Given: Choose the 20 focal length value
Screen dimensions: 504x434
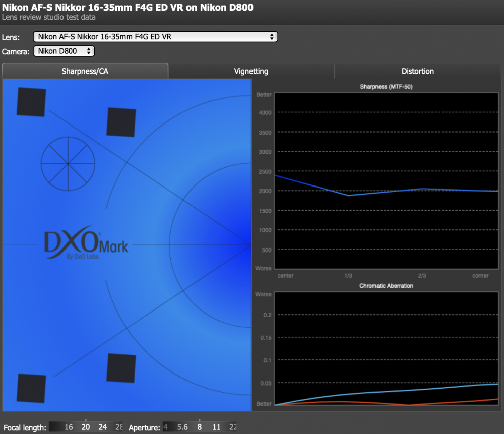Looking at the screenshot, I should coord(86,427).
